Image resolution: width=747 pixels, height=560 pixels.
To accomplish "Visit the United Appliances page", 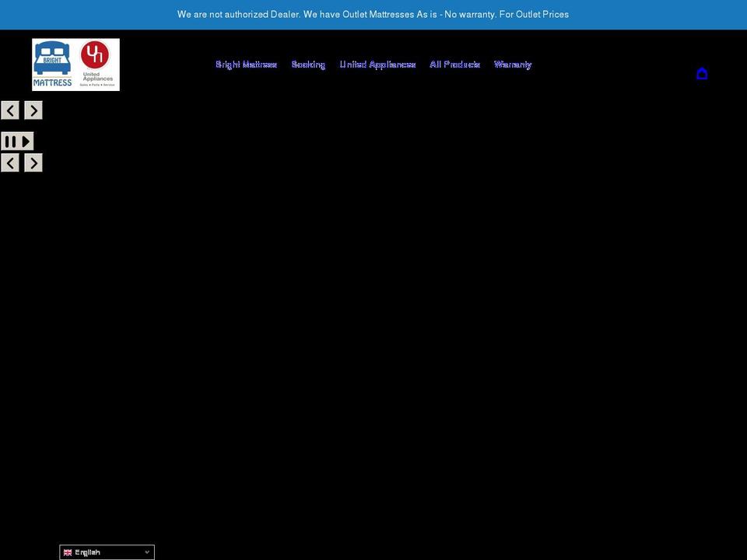I will point(378,62).
